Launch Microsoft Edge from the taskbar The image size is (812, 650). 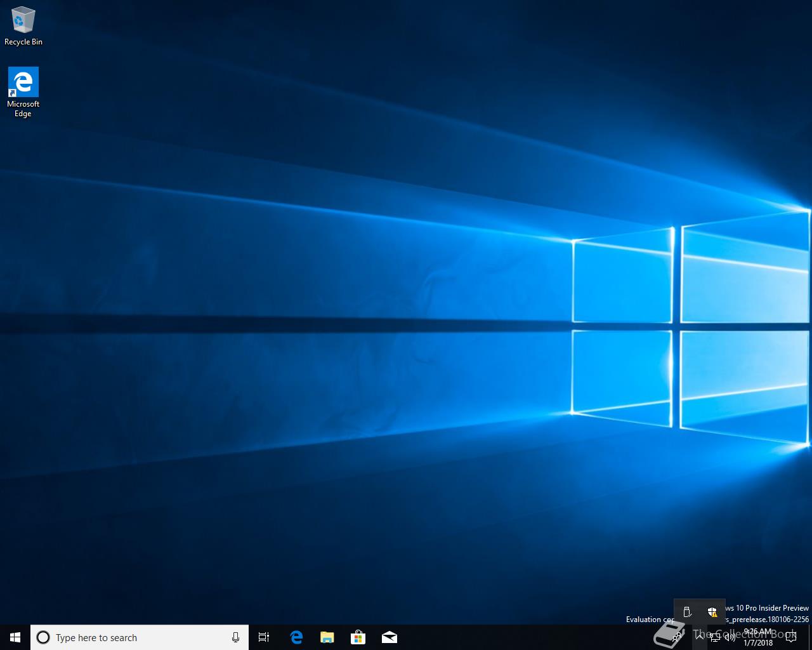click(x=296, y=637)
